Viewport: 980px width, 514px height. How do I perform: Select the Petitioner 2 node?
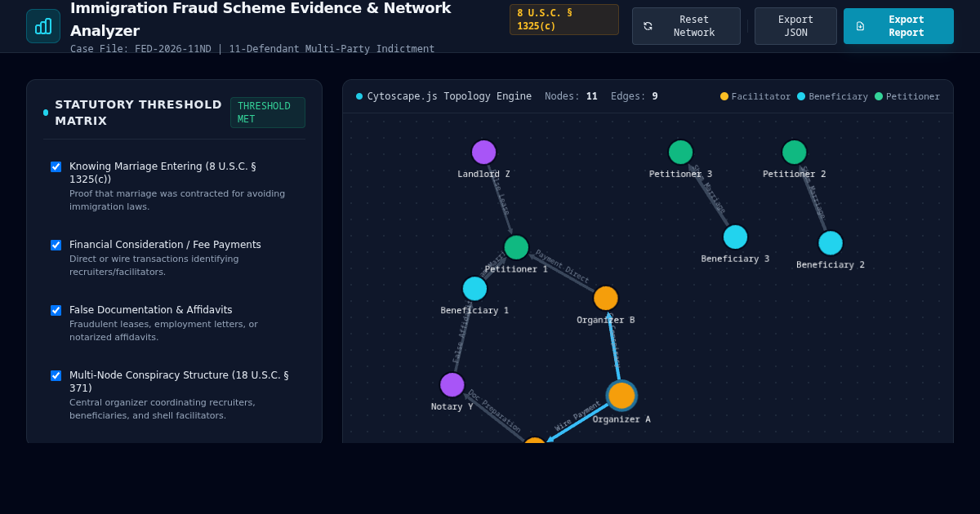(x=794, y=152)
